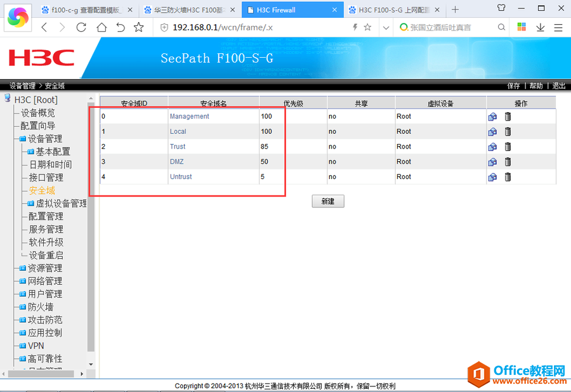
Task: Delete the Management security zone
Action: coord(508,117)
